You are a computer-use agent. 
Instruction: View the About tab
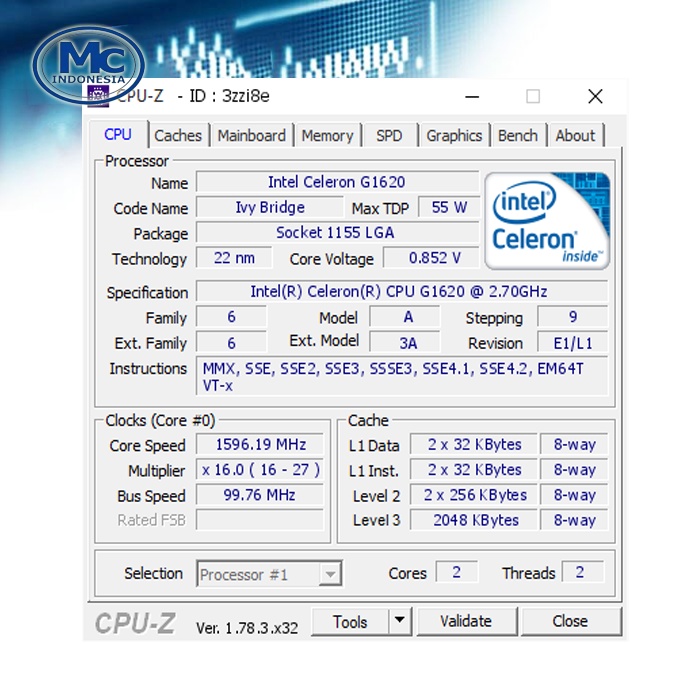point(575,135)
